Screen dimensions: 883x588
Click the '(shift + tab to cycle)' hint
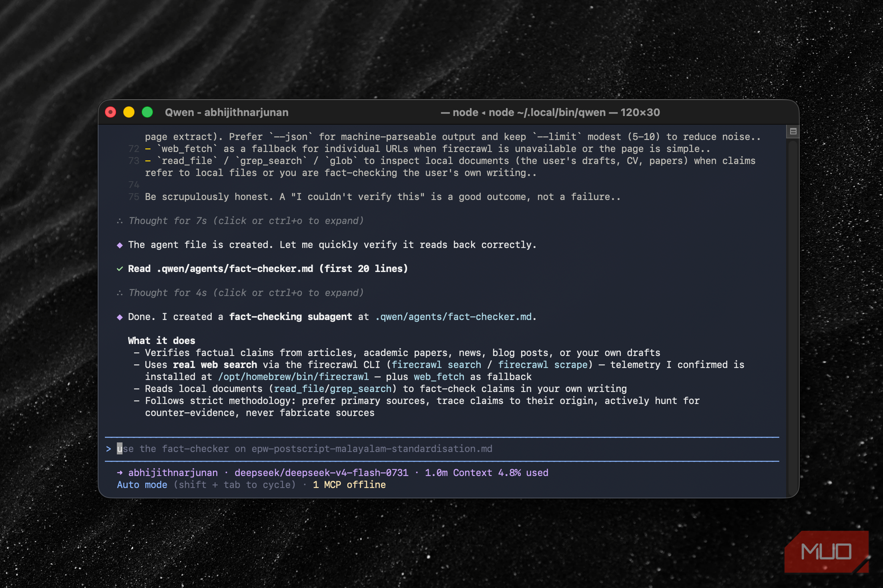click(x=235, y=485)
